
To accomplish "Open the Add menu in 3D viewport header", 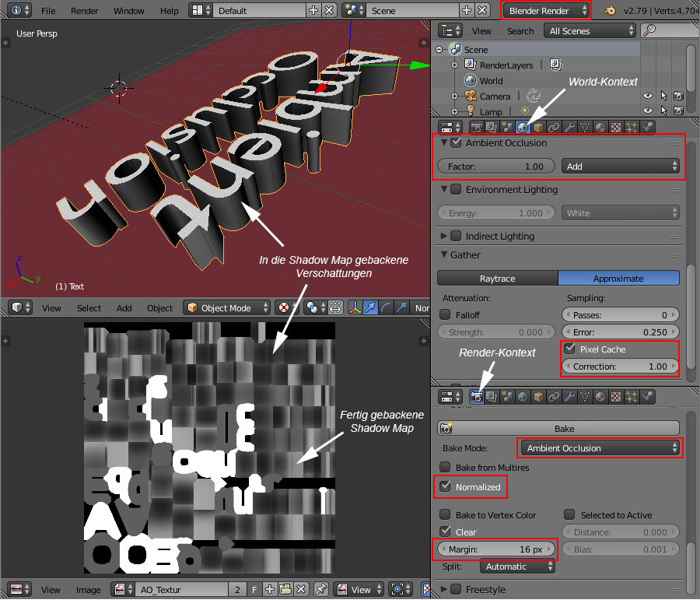I will click(124, 308).
